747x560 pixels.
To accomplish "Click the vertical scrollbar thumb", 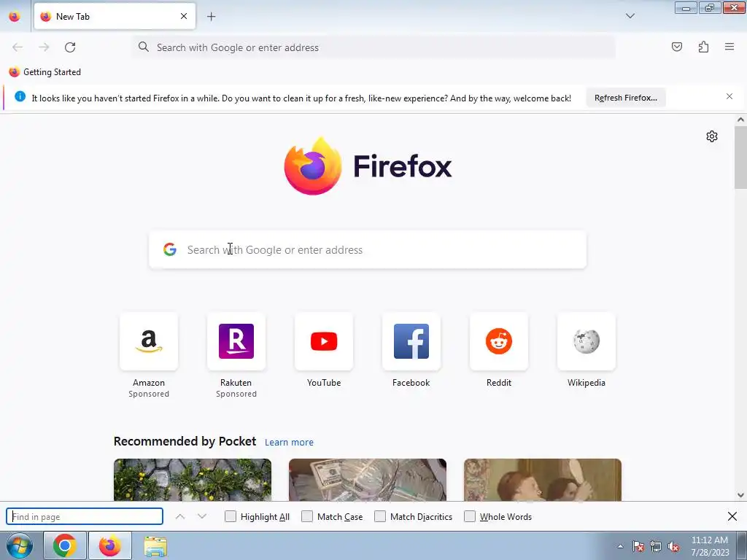I will (x=740, y=157).
